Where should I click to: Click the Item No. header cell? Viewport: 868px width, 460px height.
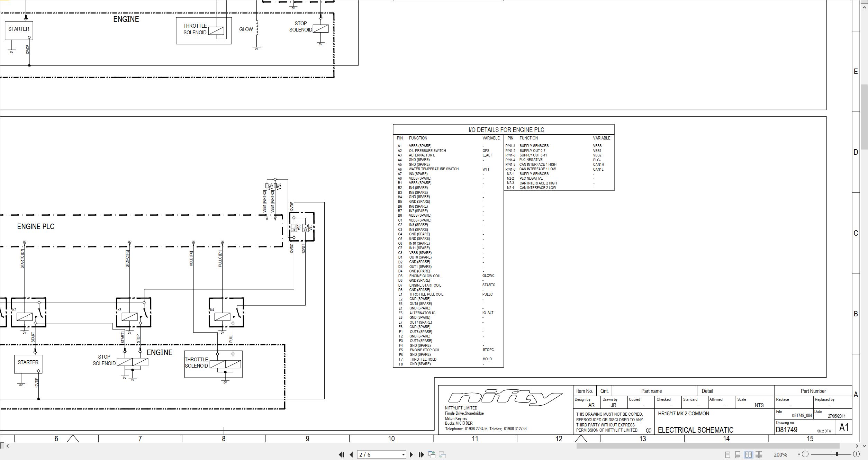coord(585,391)
